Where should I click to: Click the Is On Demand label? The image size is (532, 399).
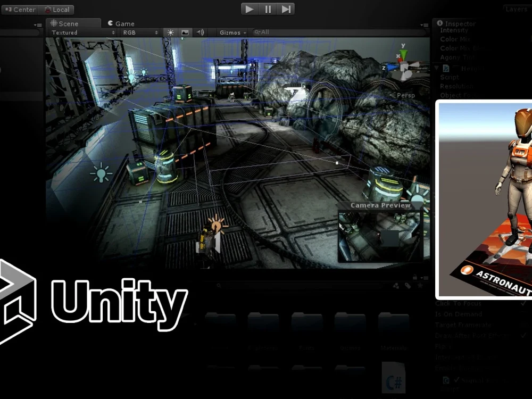[x=459, y=314]
